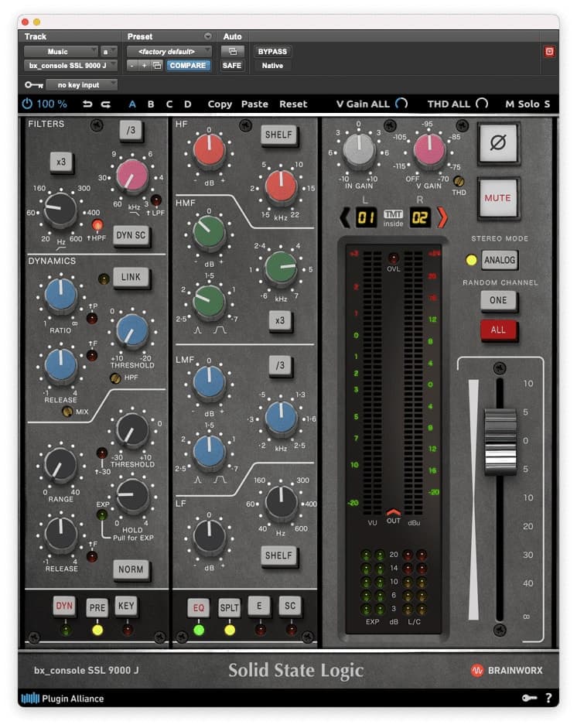
Task: Click the redo arrow icon
Action: tap(105, 104)
